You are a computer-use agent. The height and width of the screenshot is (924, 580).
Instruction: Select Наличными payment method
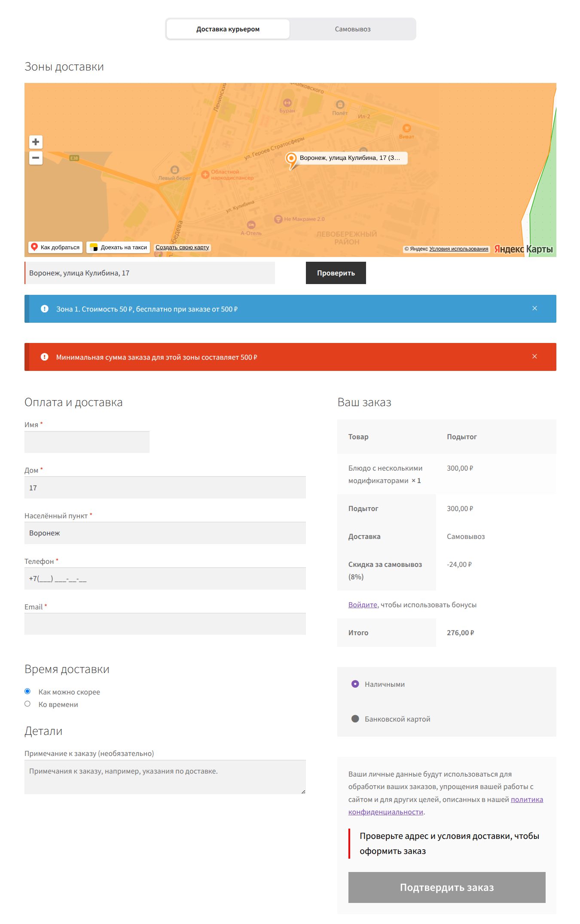pyautogui.click(x=355, y=684)
